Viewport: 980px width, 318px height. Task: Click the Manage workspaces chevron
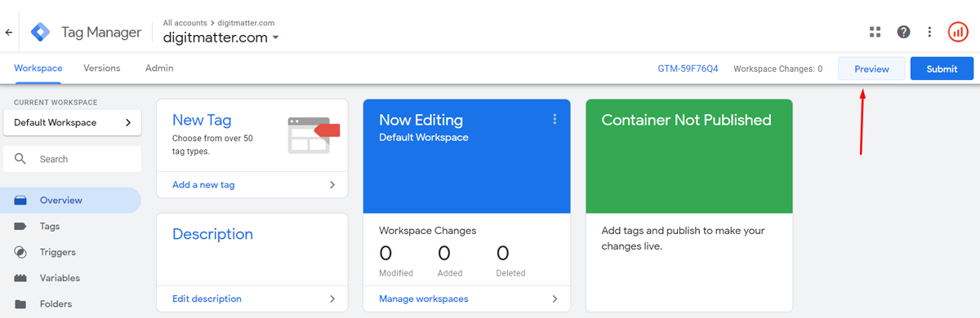(x=555, y=299)
